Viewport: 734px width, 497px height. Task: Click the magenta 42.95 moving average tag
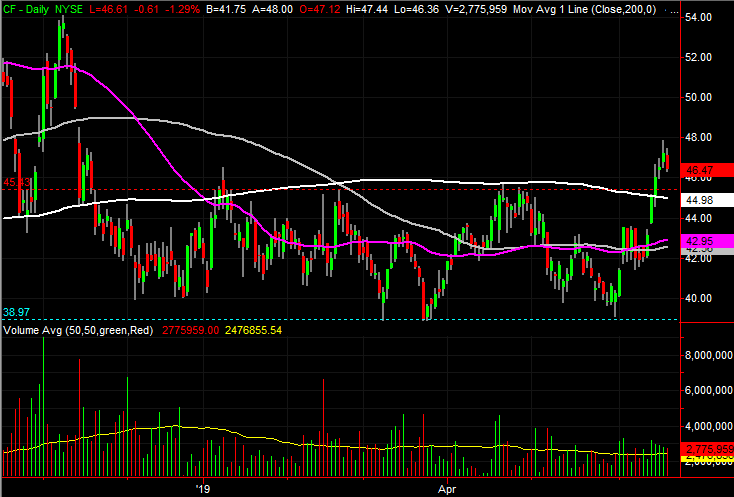[707, 241]
